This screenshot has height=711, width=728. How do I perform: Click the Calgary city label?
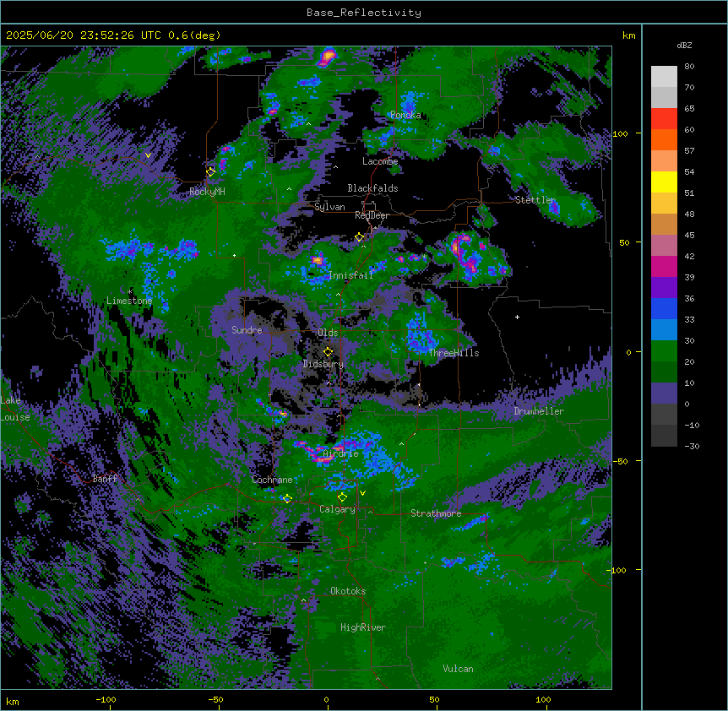337,509
